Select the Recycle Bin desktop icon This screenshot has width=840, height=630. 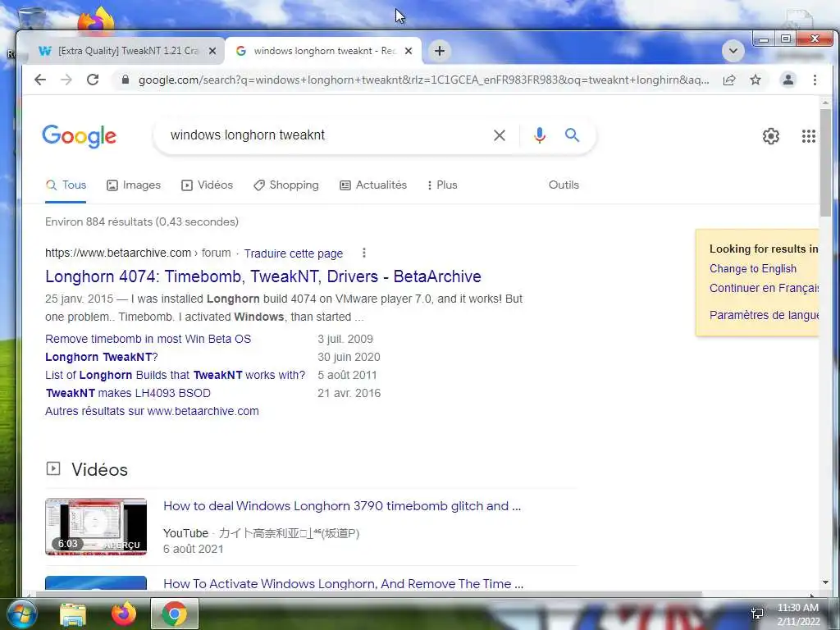pyautogui.click(x=32, y=19)
